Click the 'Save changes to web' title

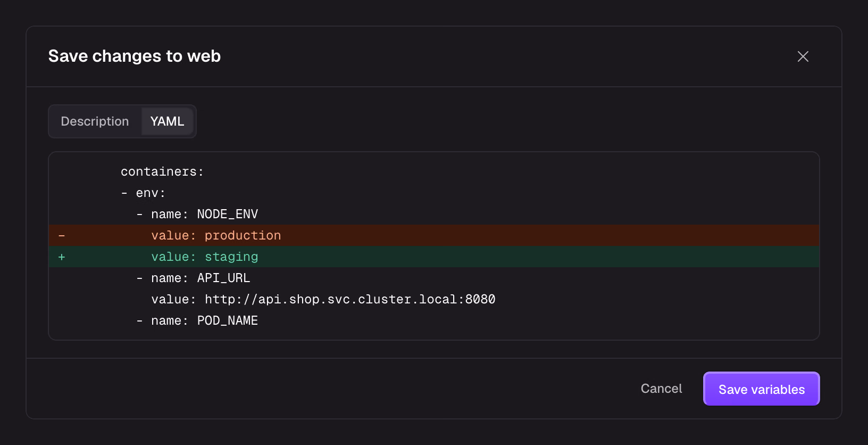pyautogui.click(x=135, y=56)
